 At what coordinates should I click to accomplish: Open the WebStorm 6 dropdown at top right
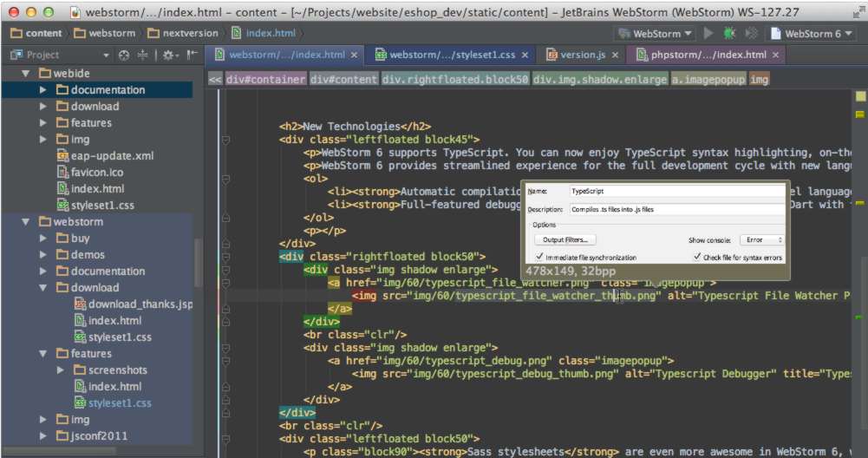point(812,34)
